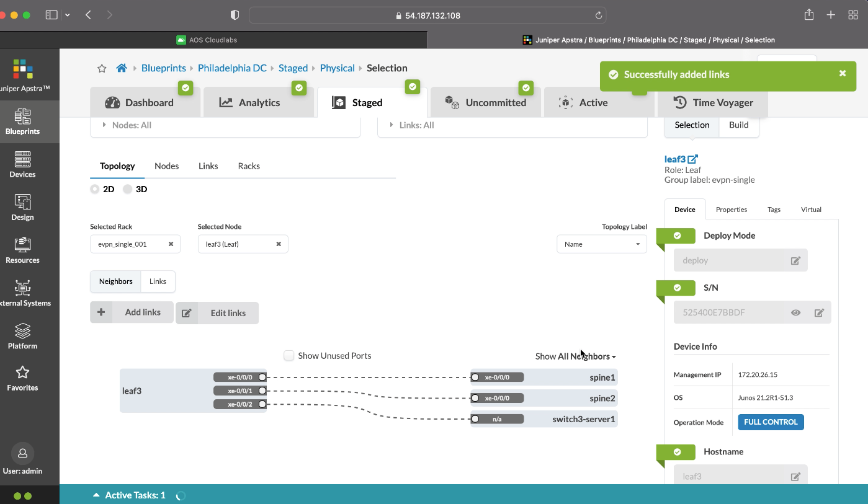Go to Philadelphia DC breadcrumb link
The image size is (868, 504).
point(232,68)
